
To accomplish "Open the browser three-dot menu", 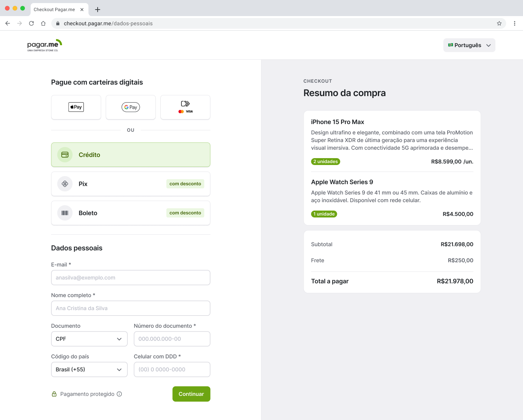I will 515,23.
